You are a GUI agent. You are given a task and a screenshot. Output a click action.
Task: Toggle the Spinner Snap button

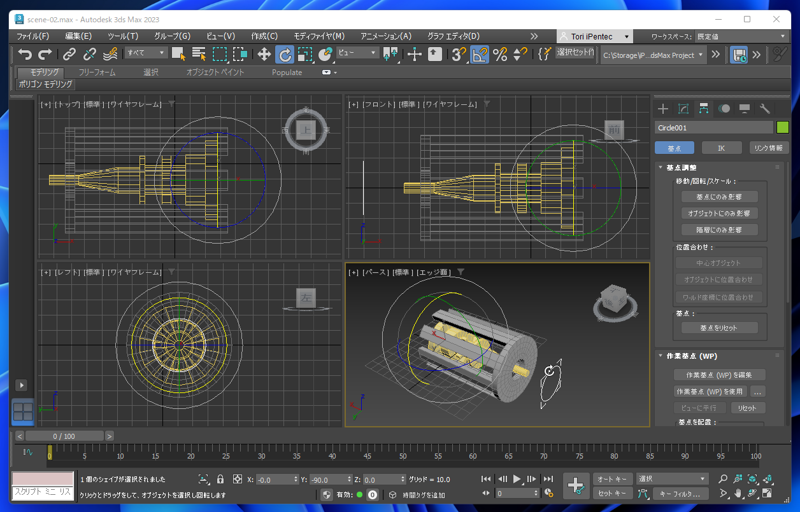[520, 54]
